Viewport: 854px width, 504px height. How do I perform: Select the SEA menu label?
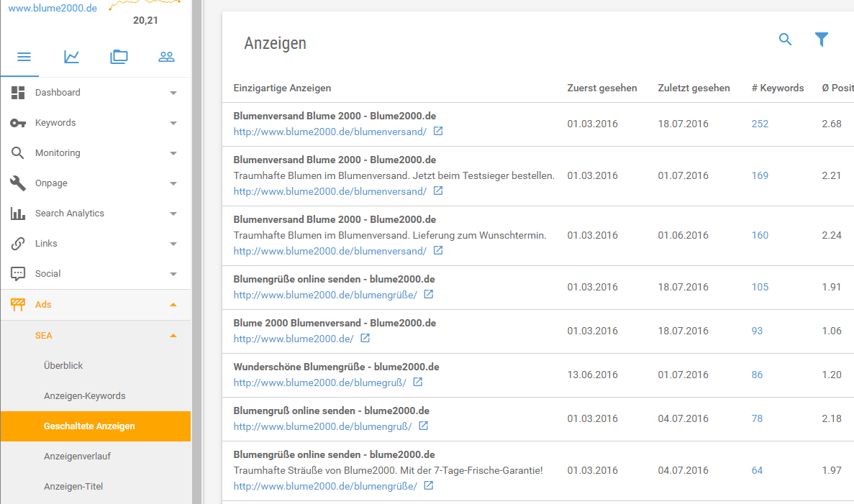click(44, 336)
